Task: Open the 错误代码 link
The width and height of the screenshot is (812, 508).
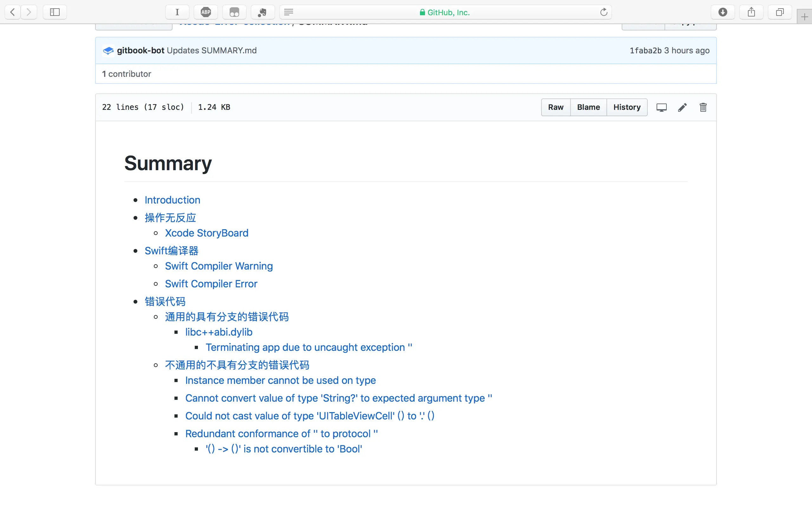Action: pyautogui.click(x=165, y=301)
